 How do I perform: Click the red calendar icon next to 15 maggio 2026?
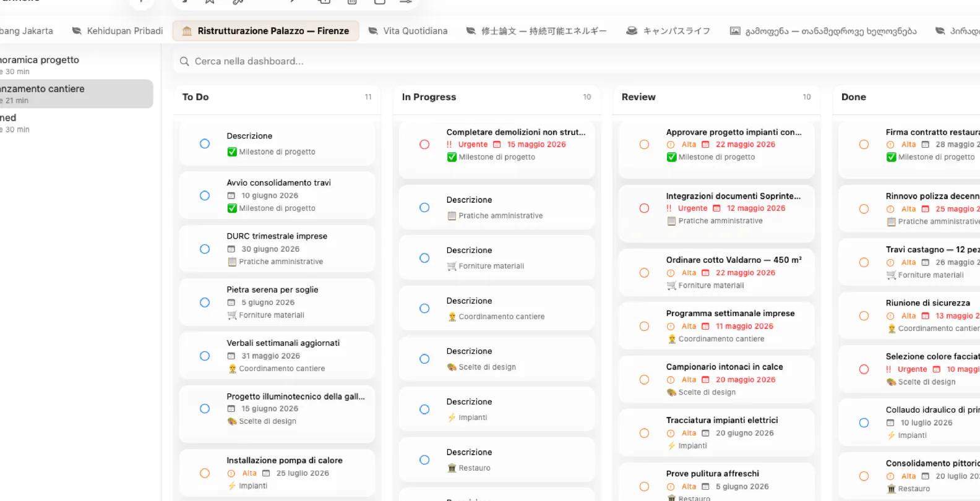coord(497,145)
